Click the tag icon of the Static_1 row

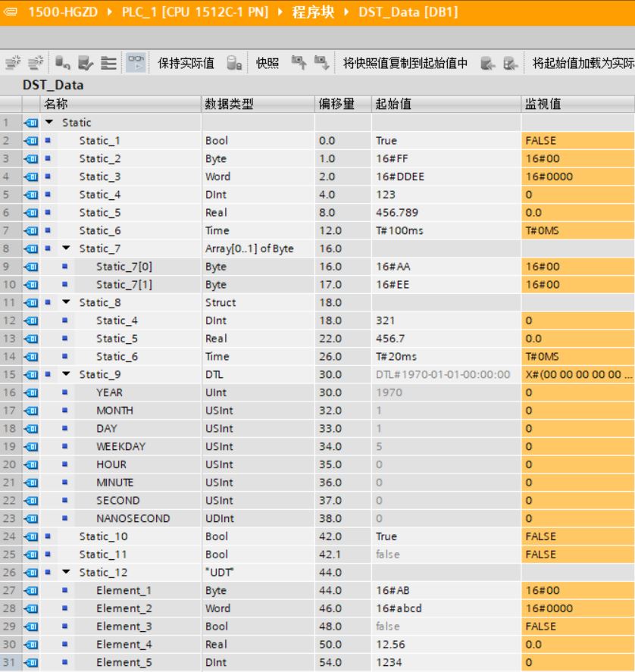click(x=31, y=141)
